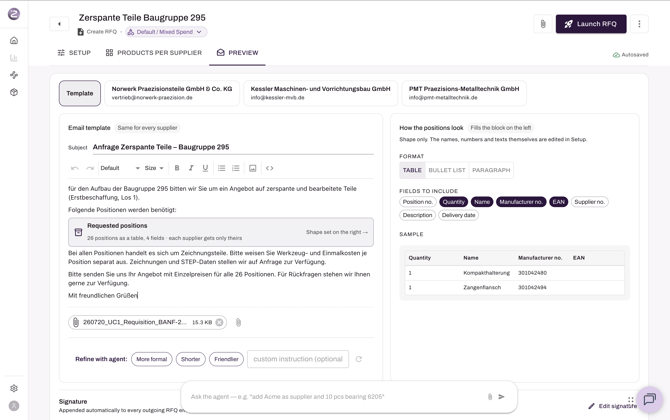
Task: Open the Default / Mixed Spend dropdown
Action: tap(166, 32)
